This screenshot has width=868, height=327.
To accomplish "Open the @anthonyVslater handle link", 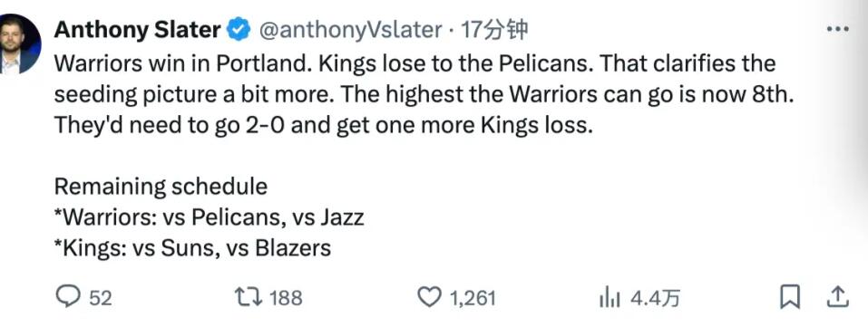I will (x=350, y=31).
